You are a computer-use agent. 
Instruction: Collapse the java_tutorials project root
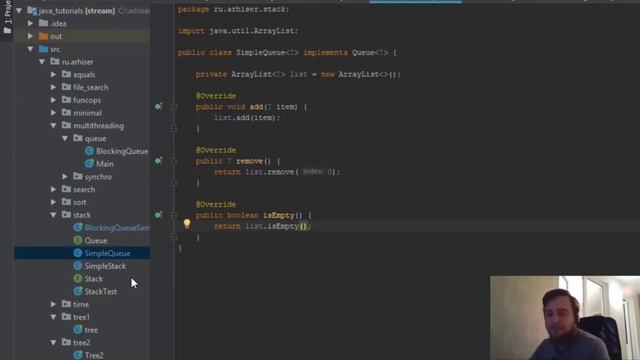click(19, 11)
